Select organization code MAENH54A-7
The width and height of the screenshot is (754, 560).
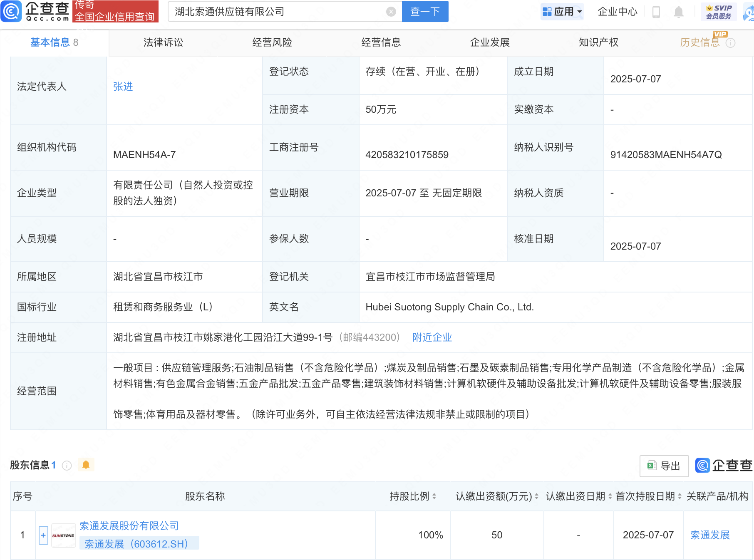tap(144, 155)
